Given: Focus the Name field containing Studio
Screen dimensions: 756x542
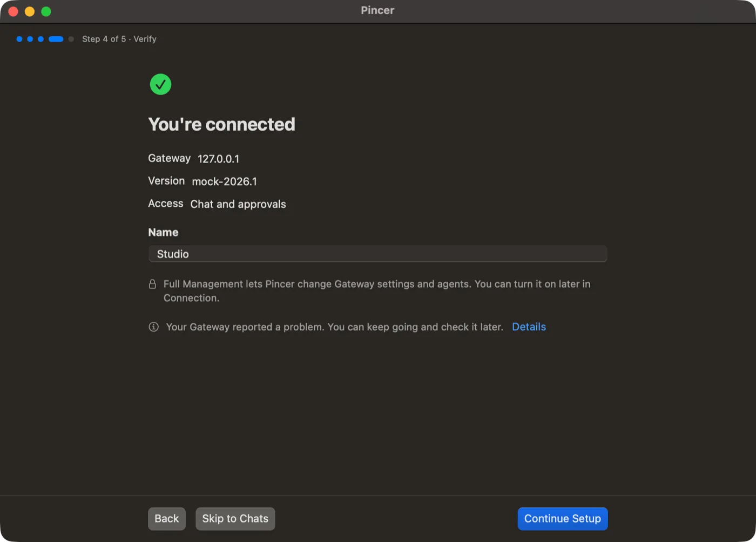Looking at the screenshot, I should [x=378, y=254].
